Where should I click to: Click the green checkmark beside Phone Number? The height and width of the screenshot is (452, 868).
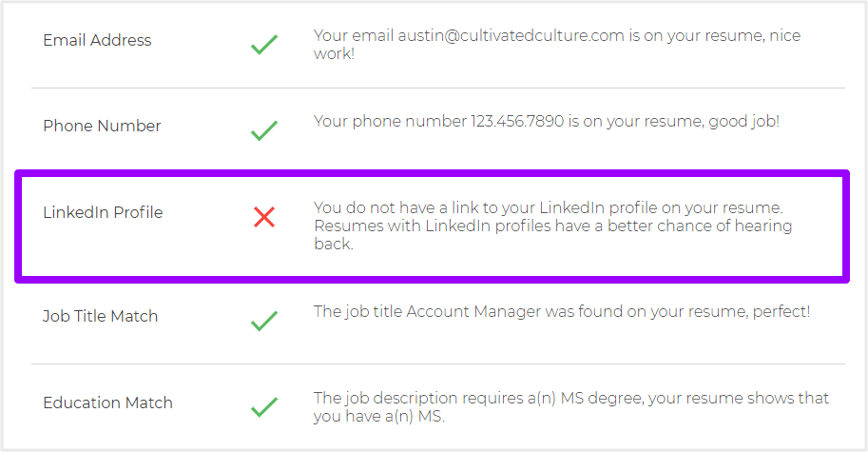coord(264,130)
